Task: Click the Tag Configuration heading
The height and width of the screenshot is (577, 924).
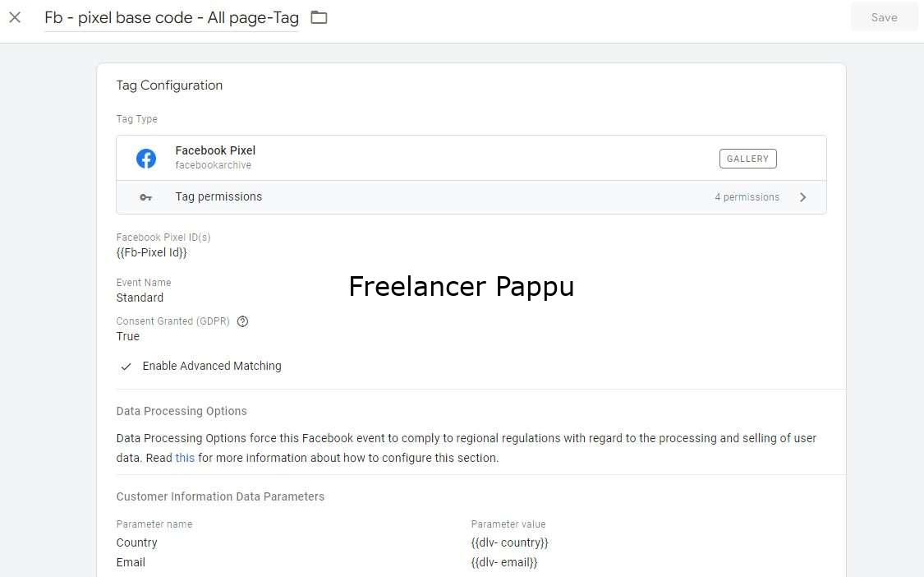Action: (x=169, y=85)
